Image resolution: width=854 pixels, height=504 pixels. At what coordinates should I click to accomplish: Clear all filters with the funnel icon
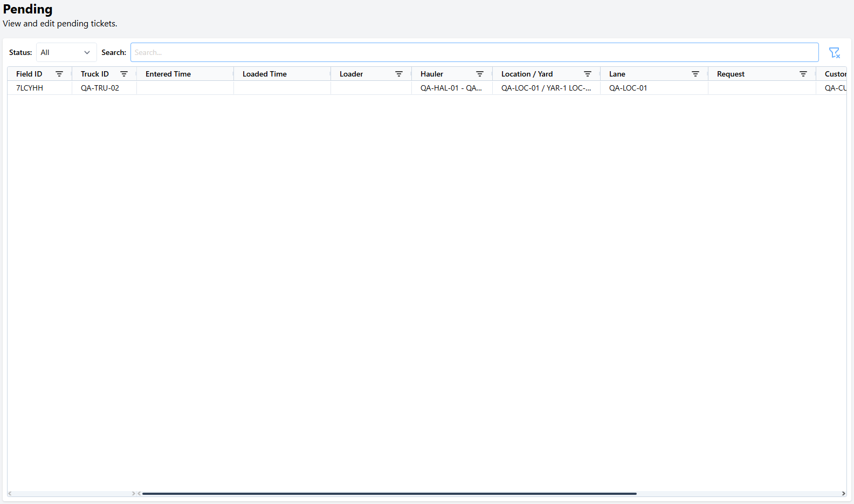click(834, 53)
